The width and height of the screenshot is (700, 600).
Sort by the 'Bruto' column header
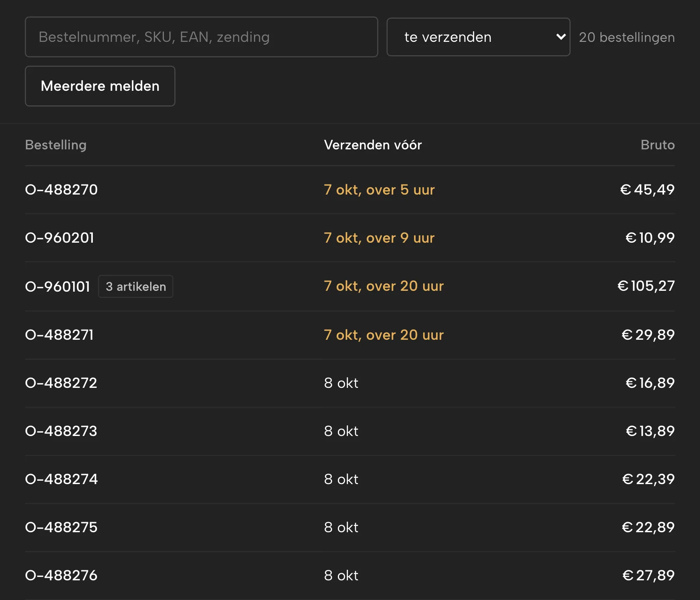click(x=657, y=145)
